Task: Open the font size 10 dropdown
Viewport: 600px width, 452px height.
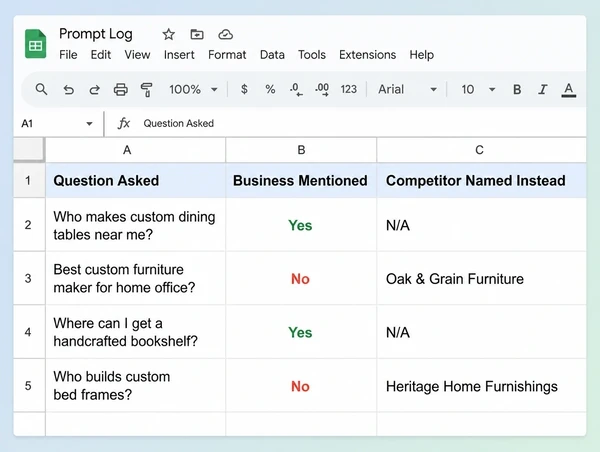Action: pos(478,90)
